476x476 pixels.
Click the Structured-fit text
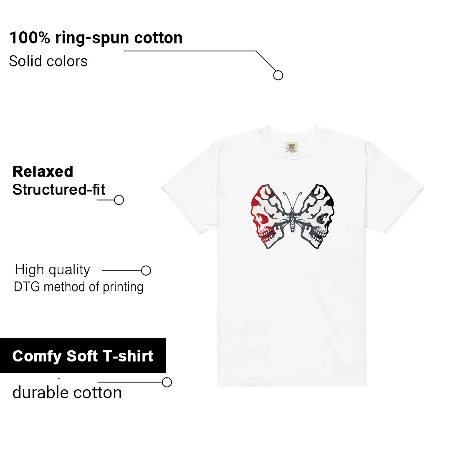tap(58, 190)
